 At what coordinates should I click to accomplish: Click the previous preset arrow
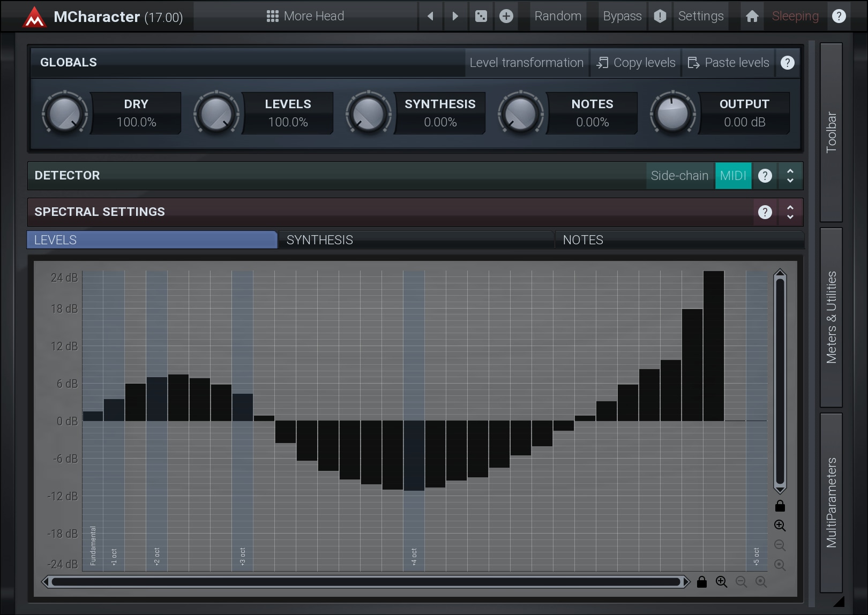point(430,16)
